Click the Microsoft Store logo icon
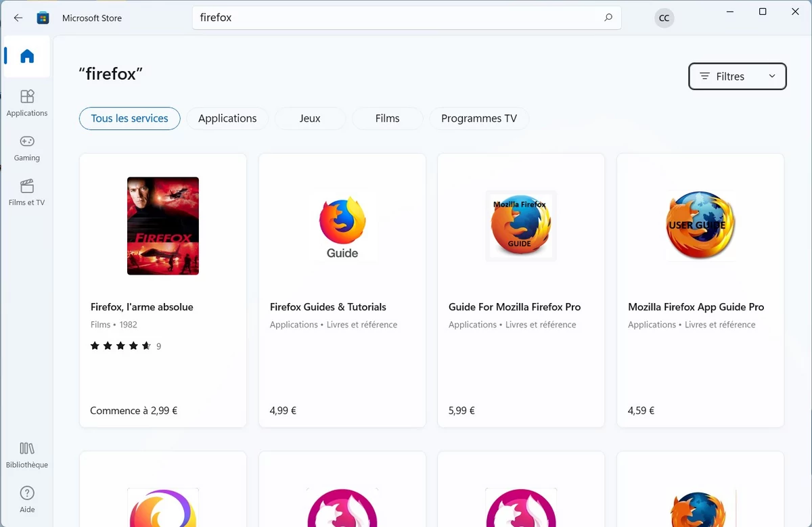 click(43, 18)
